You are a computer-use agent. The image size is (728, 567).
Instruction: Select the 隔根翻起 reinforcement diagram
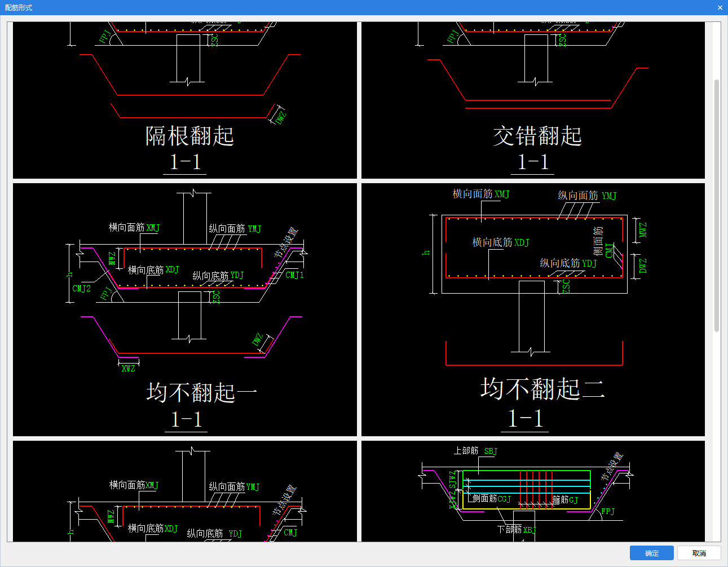coord(185,100)
